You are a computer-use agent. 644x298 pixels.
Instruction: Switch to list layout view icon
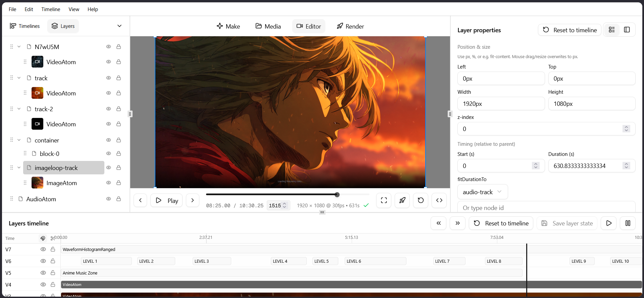pos(612,30)
